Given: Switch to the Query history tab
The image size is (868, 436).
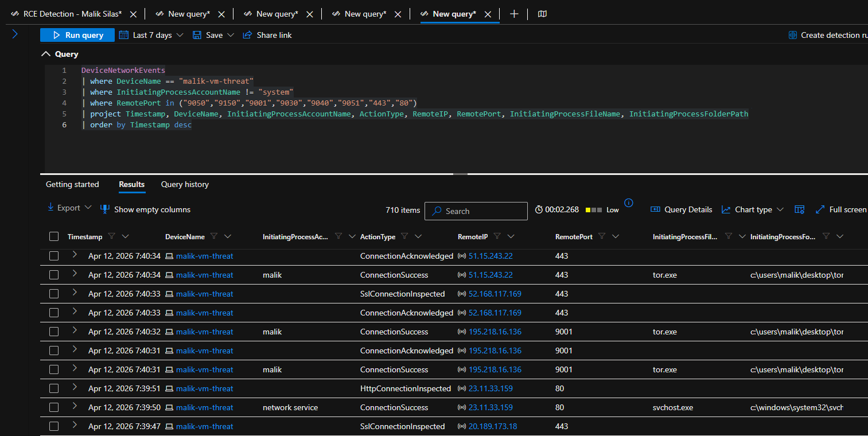Looking at the screenshot, I should point(185,184).
